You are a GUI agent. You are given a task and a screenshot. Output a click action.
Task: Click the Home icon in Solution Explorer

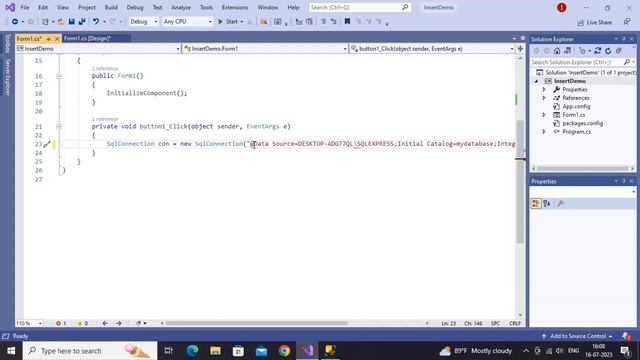[x=557, y=51]
